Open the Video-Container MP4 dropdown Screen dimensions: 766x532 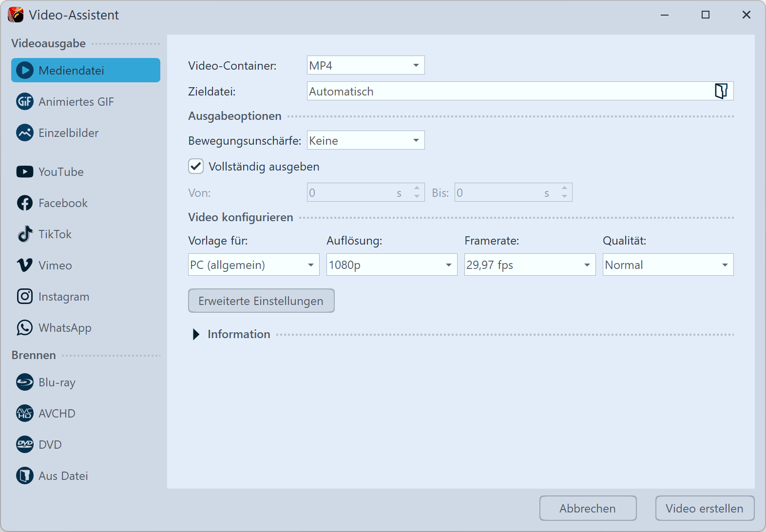tap(365, 65)
